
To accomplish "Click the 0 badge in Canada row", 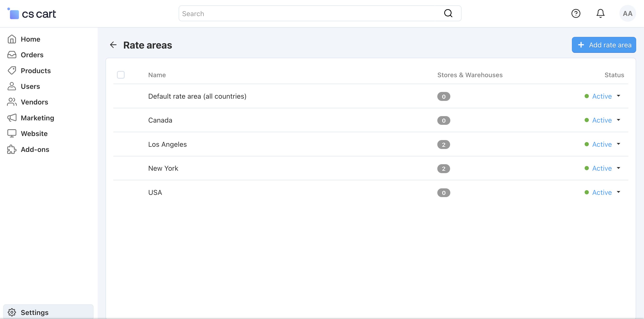I will (444, 120).
